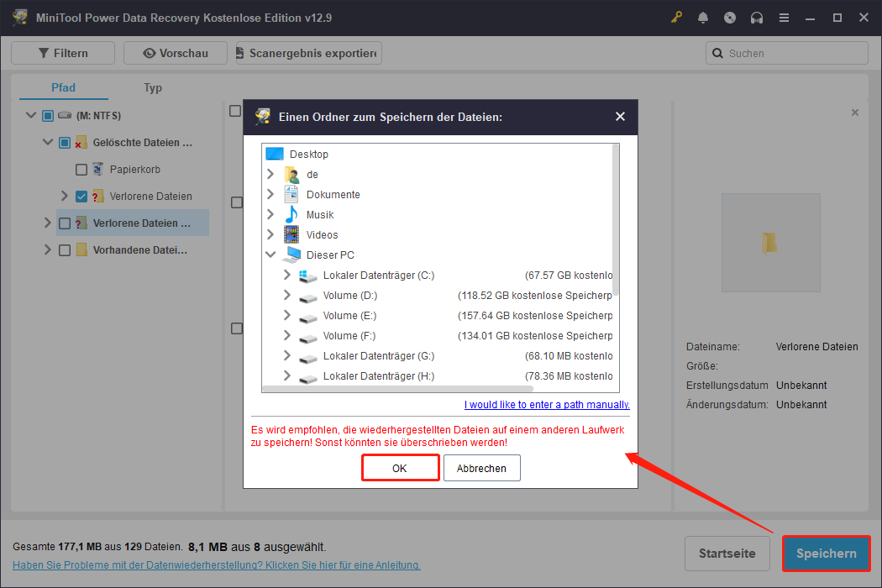882x588 pixels.
Task: Expand the checked Verlorene Dateien node
Action: coord(64,196)
